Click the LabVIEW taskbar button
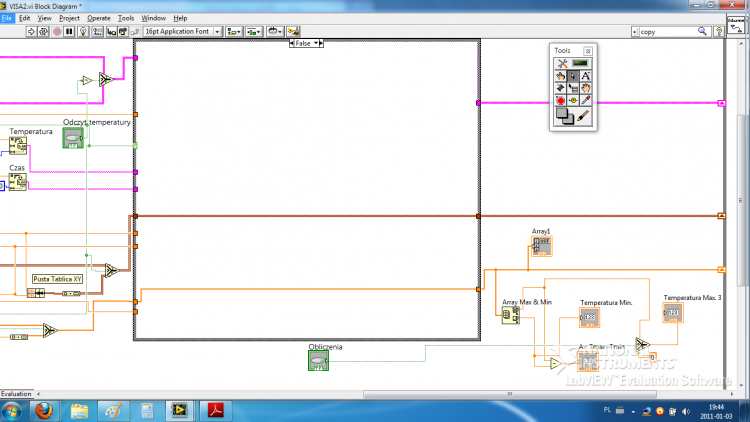 pyautogui.click(x=179, y=411)
